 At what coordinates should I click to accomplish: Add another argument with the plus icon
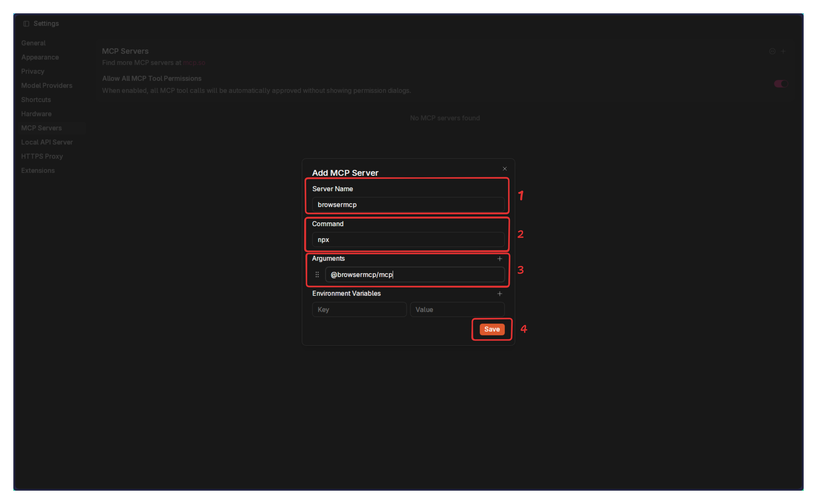point(500,258)
